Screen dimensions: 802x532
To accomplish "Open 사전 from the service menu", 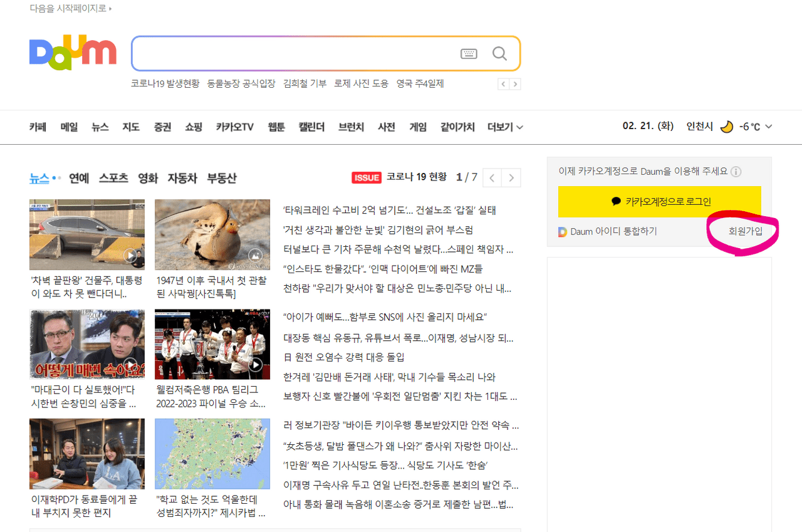I will coord(387,127).
